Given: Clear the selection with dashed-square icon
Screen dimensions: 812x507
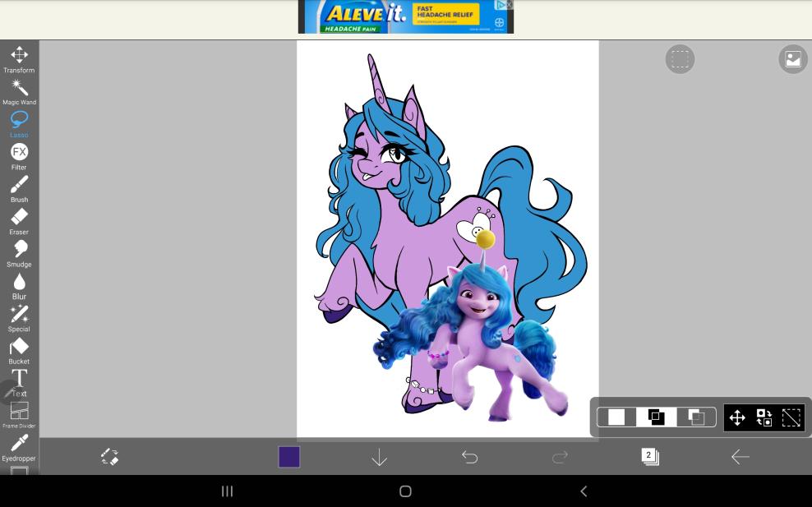Looking at the screenshot, I should click(x=791, y=417).
